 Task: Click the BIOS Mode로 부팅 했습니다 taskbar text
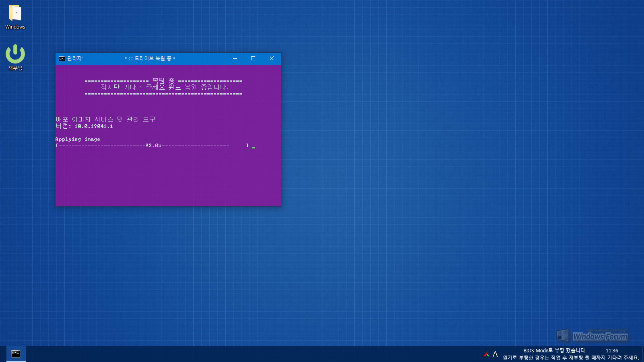[x=555, y=351]
